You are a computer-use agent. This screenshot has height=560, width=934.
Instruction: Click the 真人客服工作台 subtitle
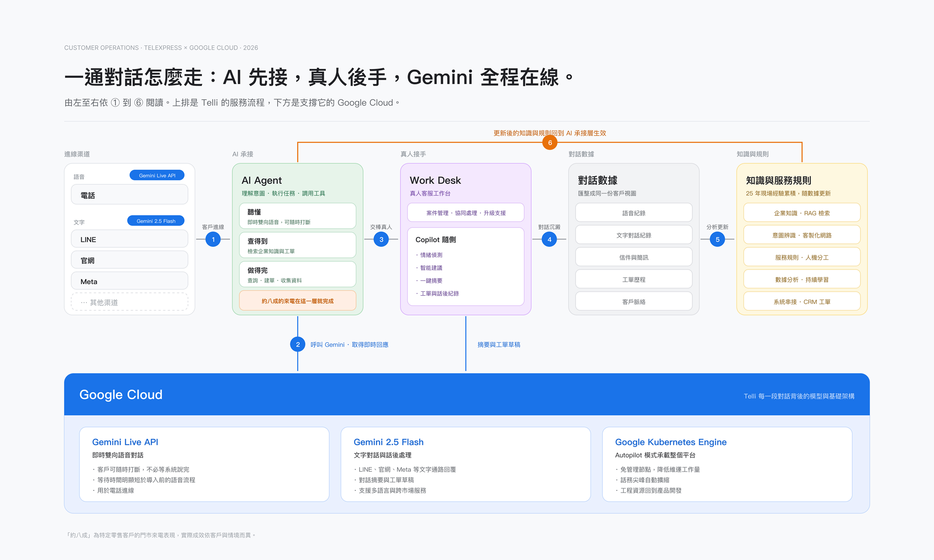pos(430,193)
